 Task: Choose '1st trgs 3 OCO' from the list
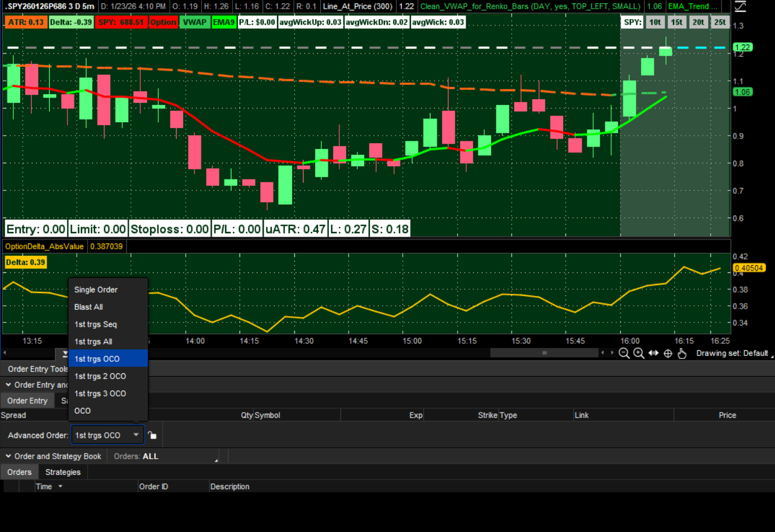pyautogui.click(x=100, y=394)
